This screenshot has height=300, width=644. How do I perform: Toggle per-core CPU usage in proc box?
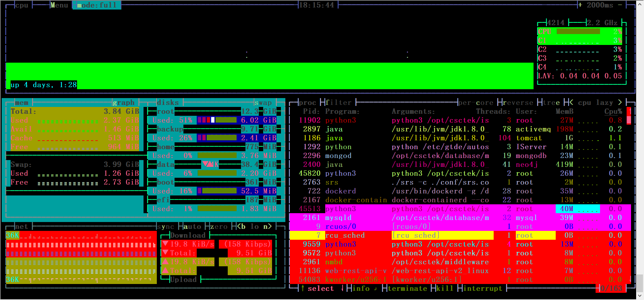pos(476,102)
